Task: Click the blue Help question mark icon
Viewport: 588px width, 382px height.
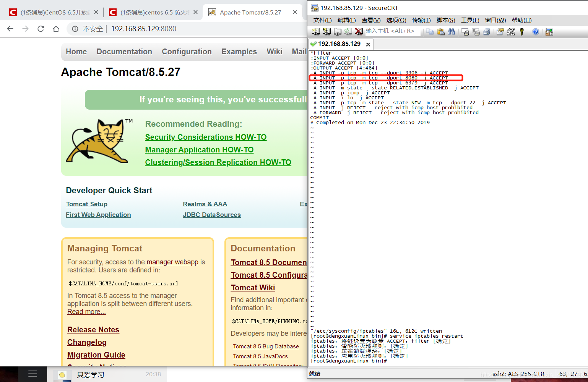Action: 536,32
